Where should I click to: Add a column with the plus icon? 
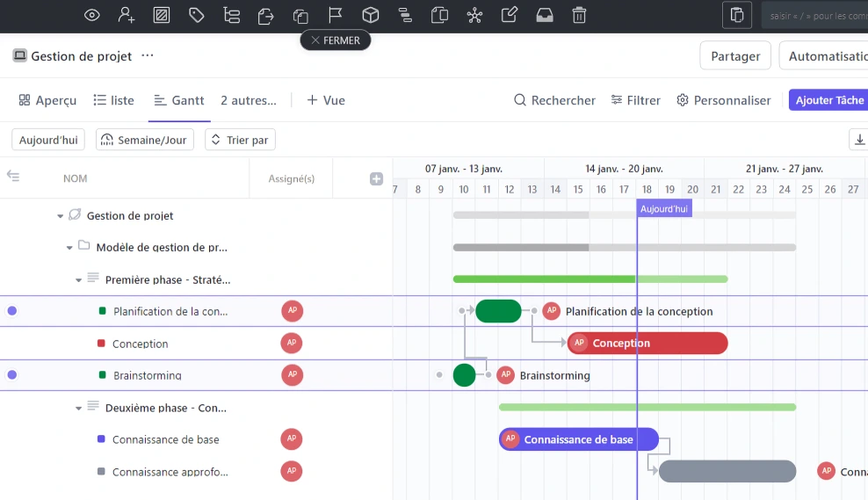pos(376,178)
